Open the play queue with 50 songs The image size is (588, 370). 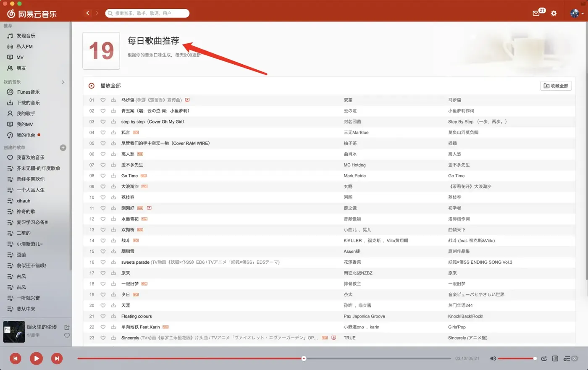point(570,358)
